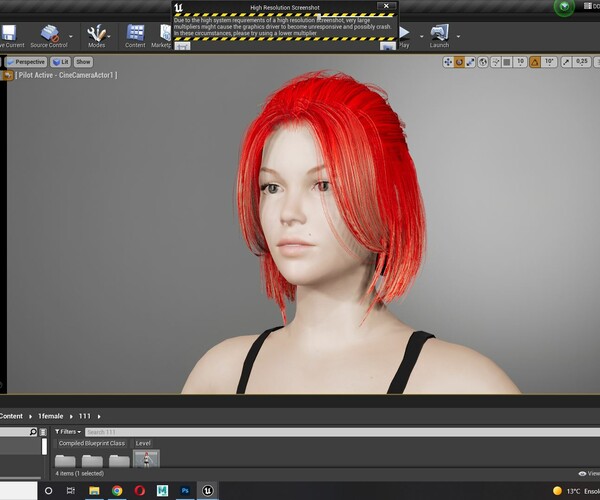Click the Unreal Engine taskbar icon
The height and width of the screenshot is (500, 600).
click(x=208, y=491)
